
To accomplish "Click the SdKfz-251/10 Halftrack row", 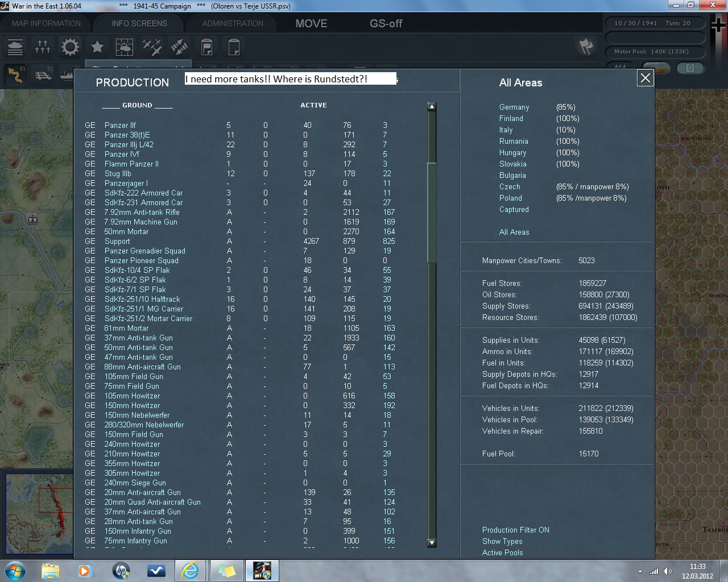I will click(237, 299).
